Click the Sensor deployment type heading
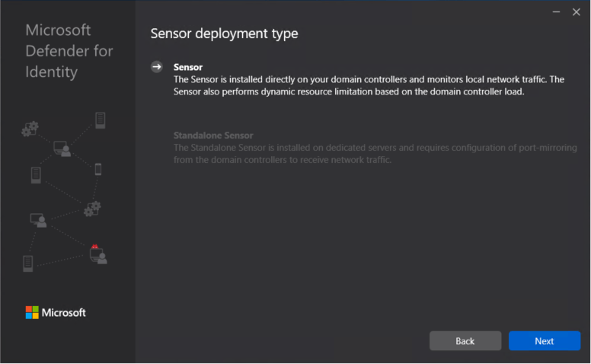This screenshot has height=364, width=591. pos(224,34)
